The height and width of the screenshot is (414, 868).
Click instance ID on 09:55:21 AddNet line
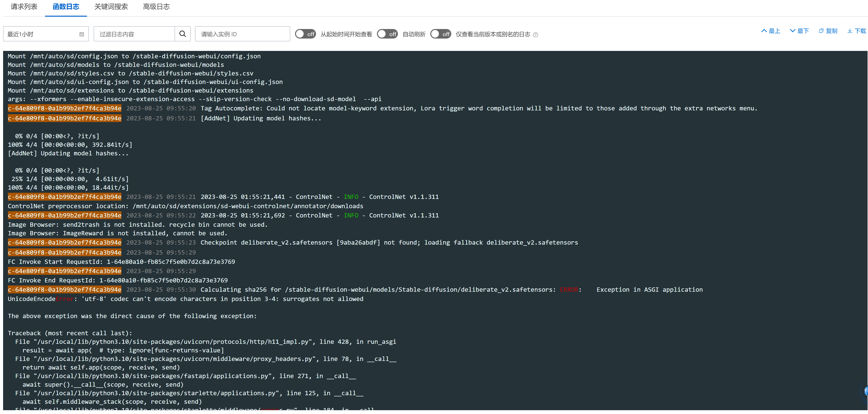(65, 118)
